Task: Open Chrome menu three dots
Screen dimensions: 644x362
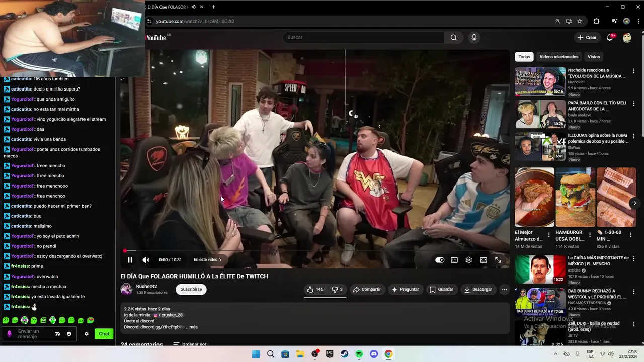Action: coord(638,21)
